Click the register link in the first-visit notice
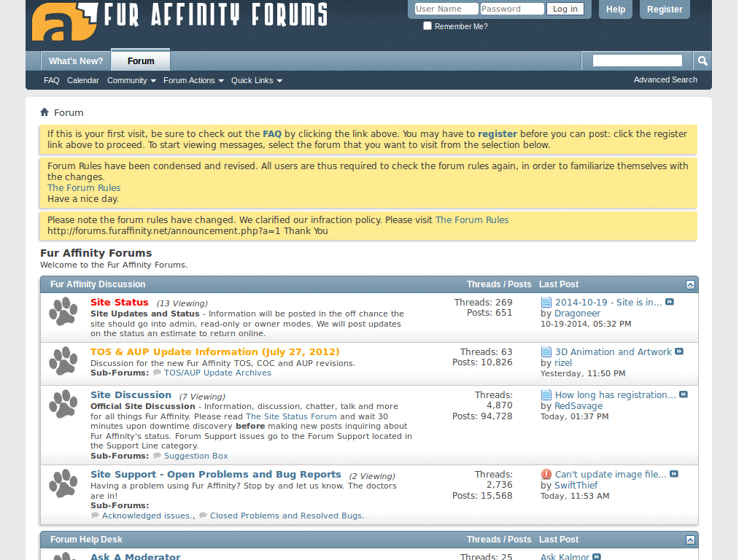The width and height of the screenshot is (747, 560). tap(498, 134)
